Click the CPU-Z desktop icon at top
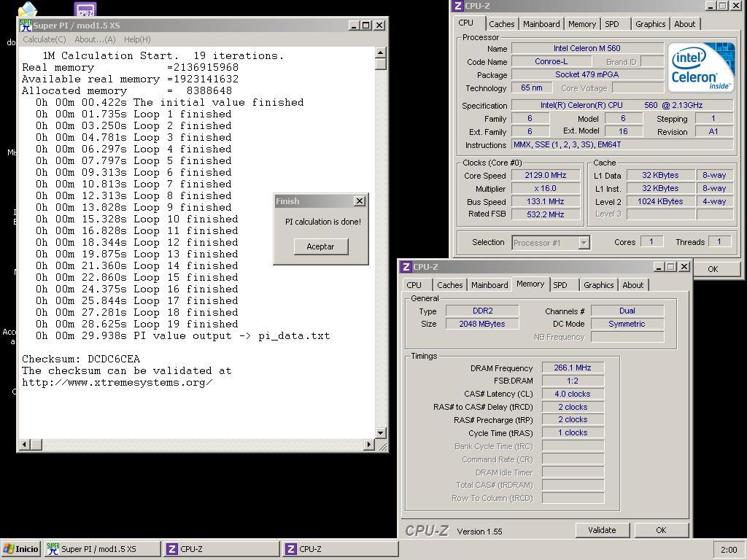The height and width of the screenshot is (560, 747). (85, 9)
